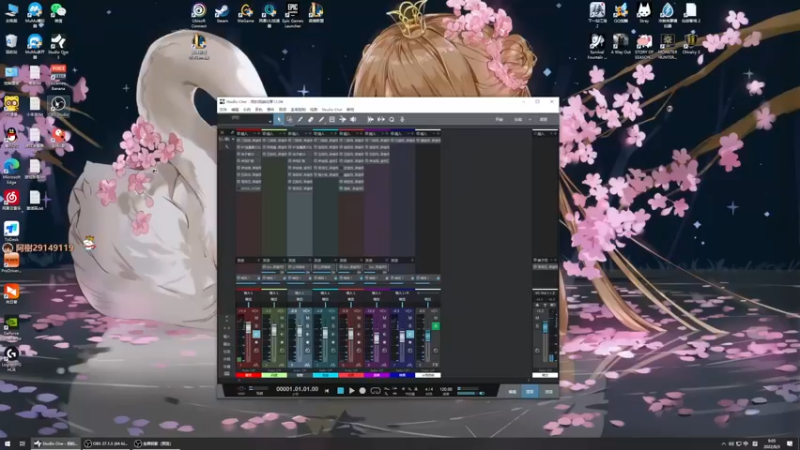The height and width of the screenshot is (450, 800).
Task: Open the Stray game desktop shortcut
Action: click(x=644, y=13)
